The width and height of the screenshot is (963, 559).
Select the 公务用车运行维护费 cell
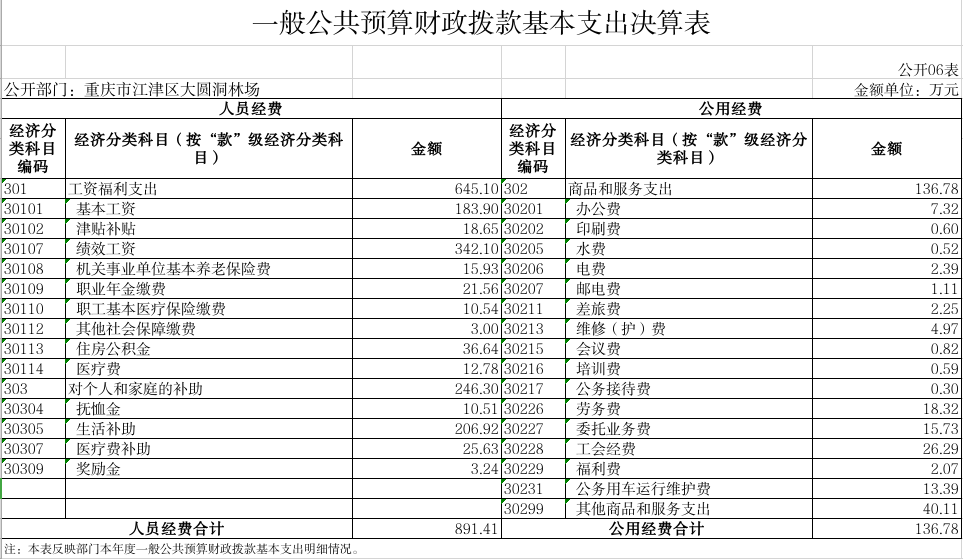point(689,489)
